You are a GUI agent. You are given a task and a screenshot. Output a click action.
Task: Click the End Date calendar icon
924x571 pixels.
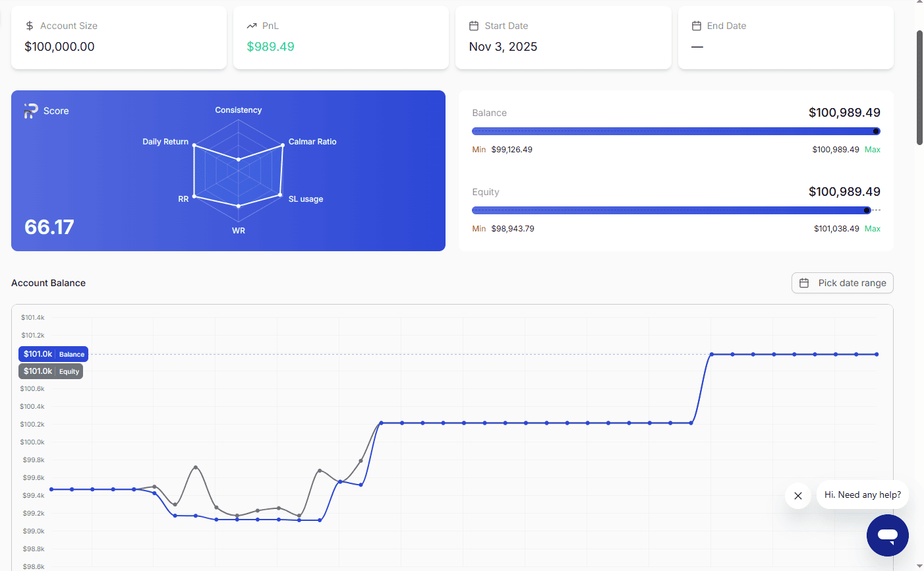(x=696, y=26)
